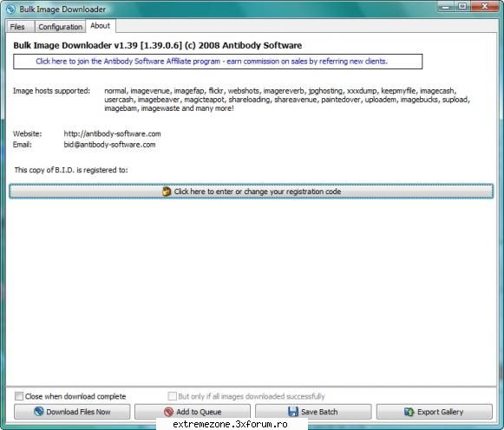Close the Bulk Image Downloader window

pos(485,7)
